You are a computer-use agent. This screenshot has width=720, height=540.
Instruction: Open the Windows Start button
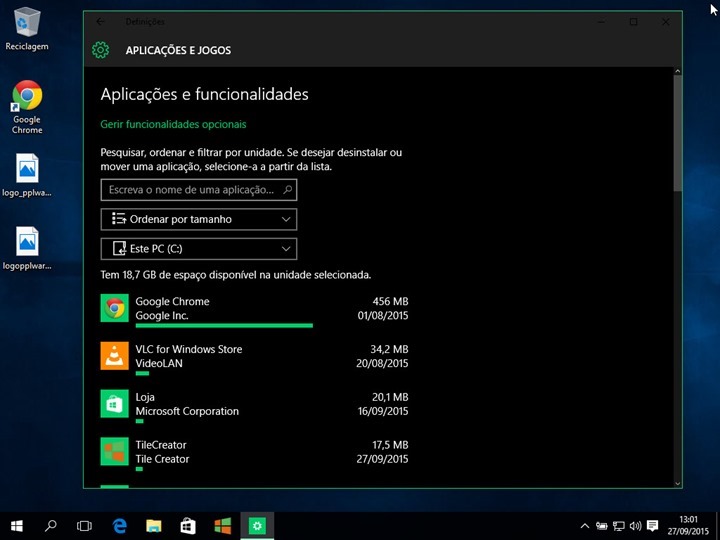17,525
